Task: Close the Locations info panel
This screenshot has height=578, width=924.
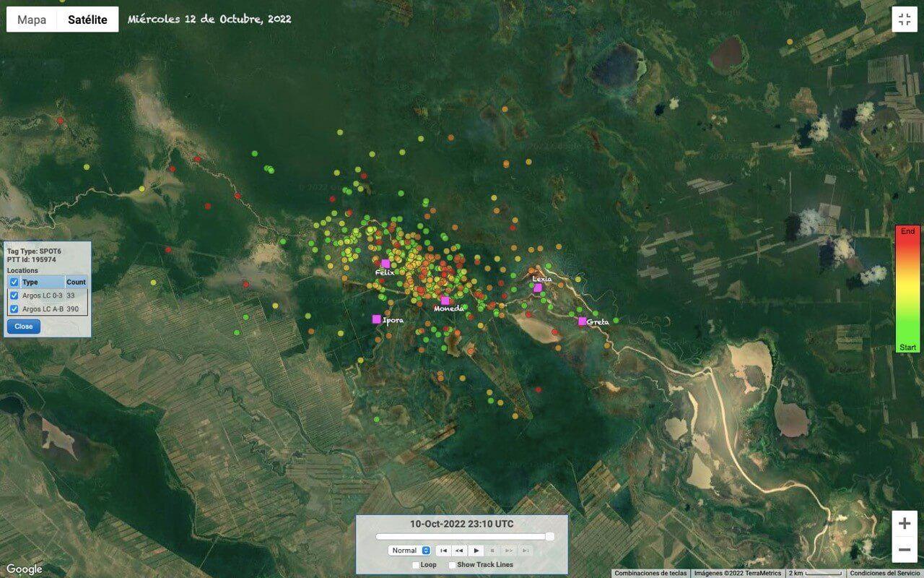Action: point(24,326)
